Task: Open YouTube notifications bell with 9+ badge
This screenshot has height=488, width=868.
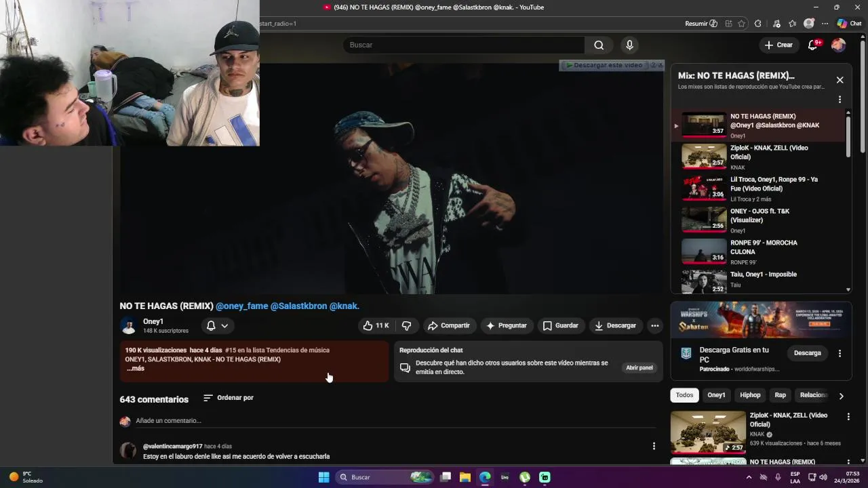Action: pyautogui.click(x=813, y=45)
